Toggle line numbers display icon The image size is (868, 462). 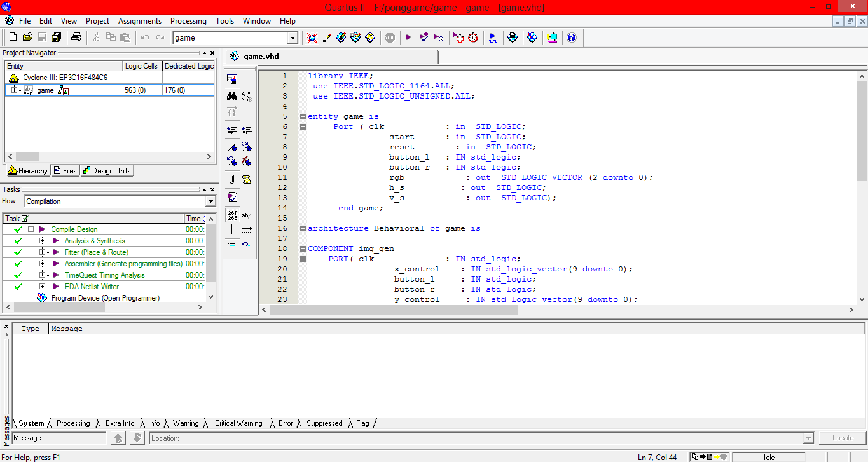(x=232, y=215)
